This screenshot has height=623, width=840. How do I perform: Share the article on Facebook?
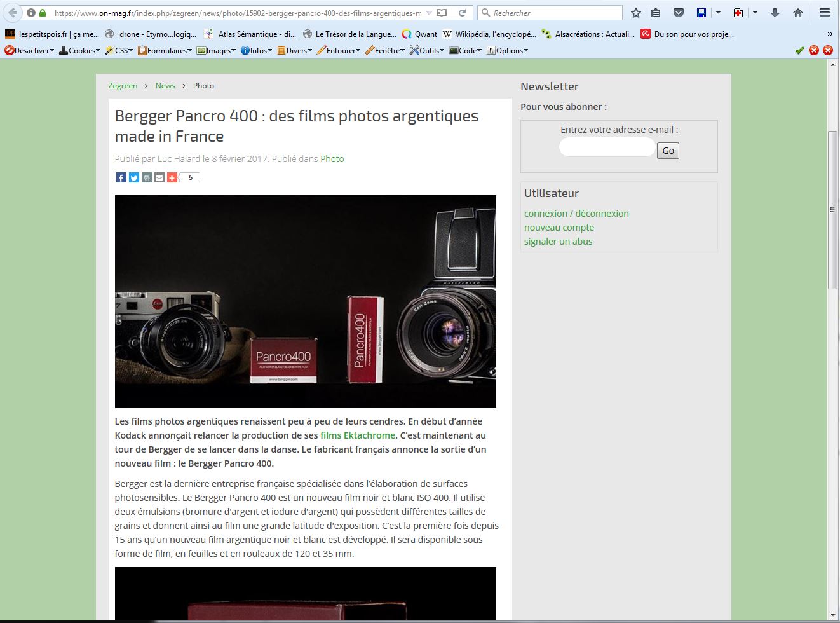pos(121,178)
